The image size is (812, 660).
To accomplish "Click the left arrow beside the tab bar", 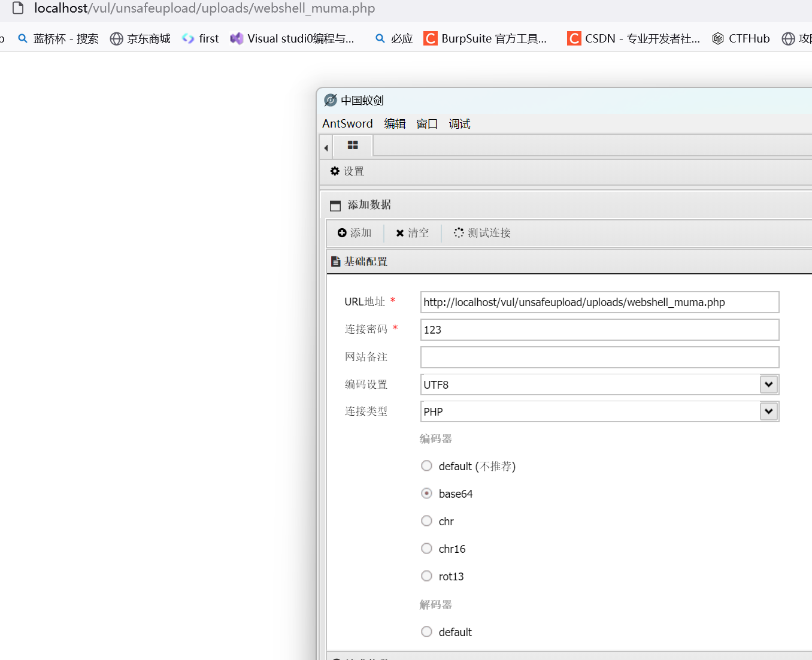I will (x=326, y=147).
